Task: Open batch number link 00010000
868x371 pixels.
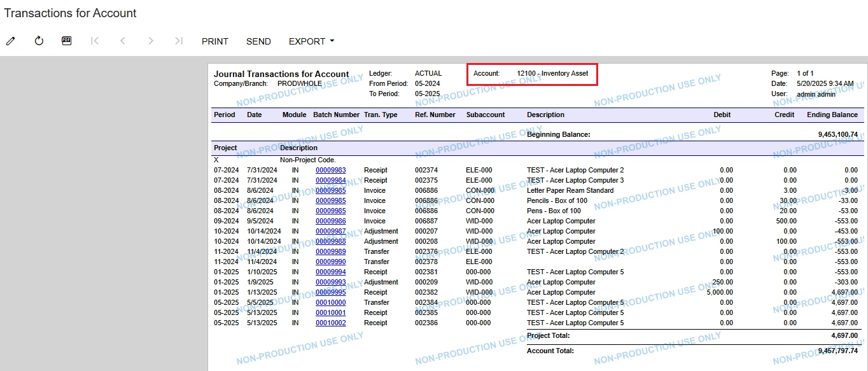Action: (x=331, y=302)
